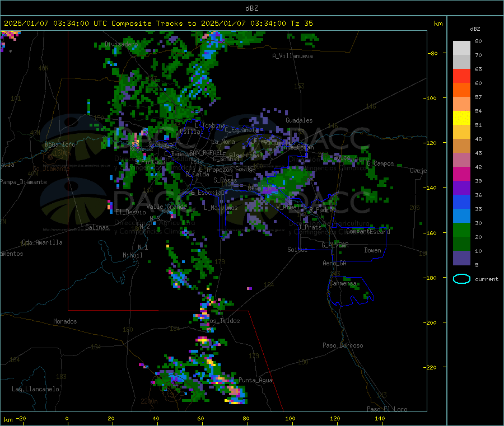Viewport: 504px width, 426px height.
Task: Click the 'E_Escorial' label
Action: (208, 193)
